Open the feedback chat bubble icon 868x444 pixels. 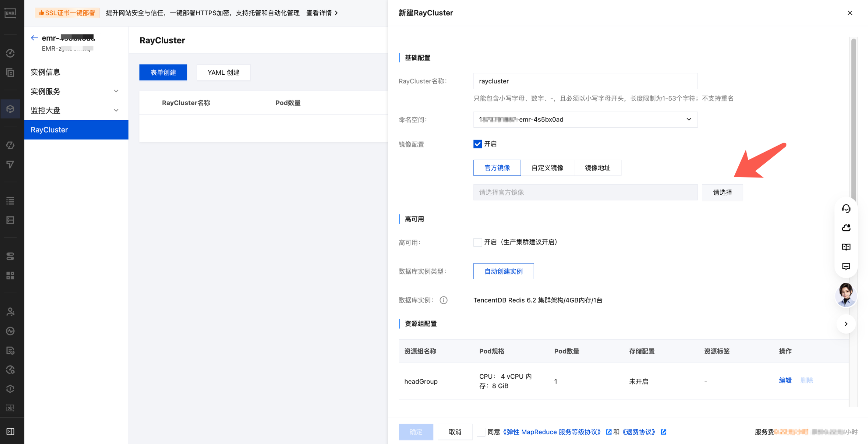pos(846,266)
